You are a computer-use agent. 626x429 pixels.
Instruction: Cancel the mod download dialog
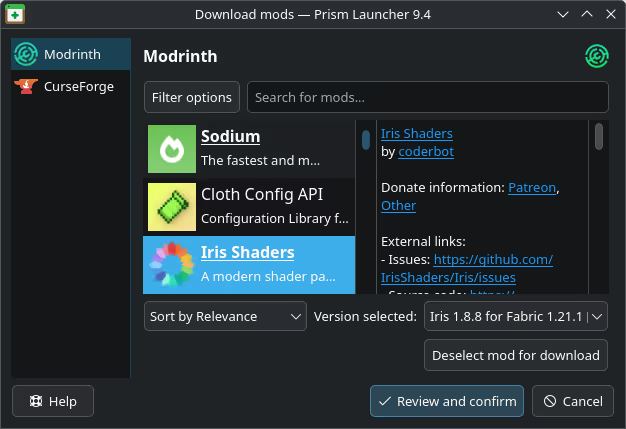pyautogui.click(x=572, y=401)
